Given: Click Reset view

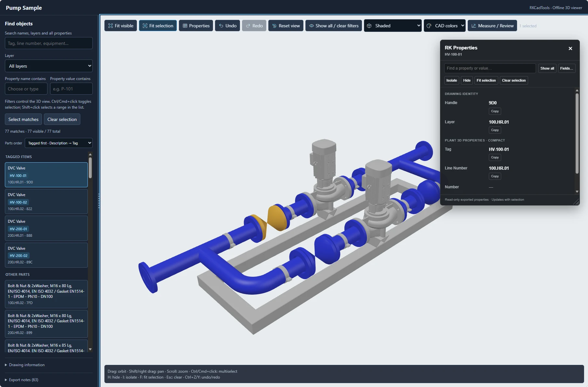Looking at the screenshot, I should pos(286,26).
